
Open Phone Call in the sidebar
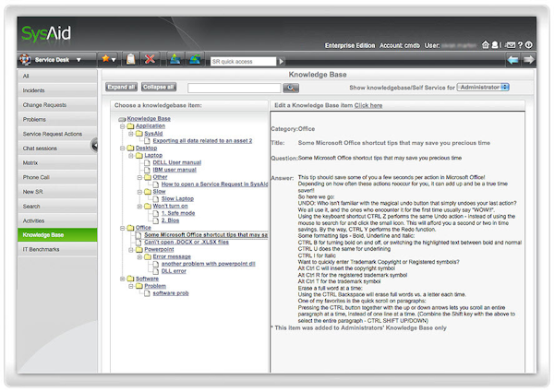click(x=57, y=177)
